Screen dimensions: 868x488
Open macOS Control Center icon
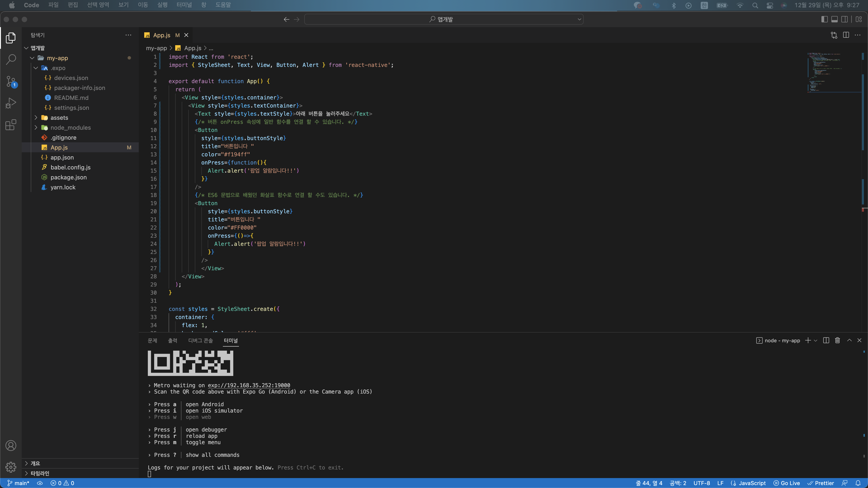click(x=770, y=5)
